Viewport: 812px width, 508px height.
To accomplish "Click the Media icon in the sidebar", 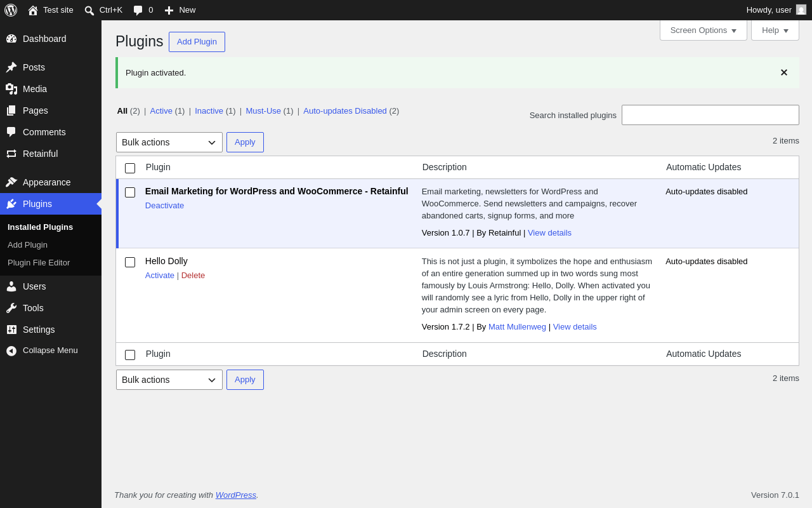I will coord(11,89).
